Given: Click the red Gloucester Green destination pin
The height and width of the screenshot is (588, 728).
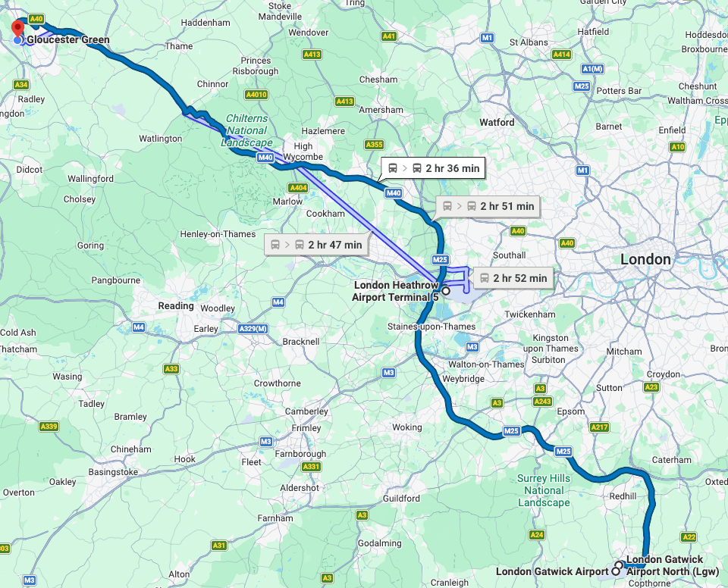Looking at the screenshot, I should click(x=17, y=28).
